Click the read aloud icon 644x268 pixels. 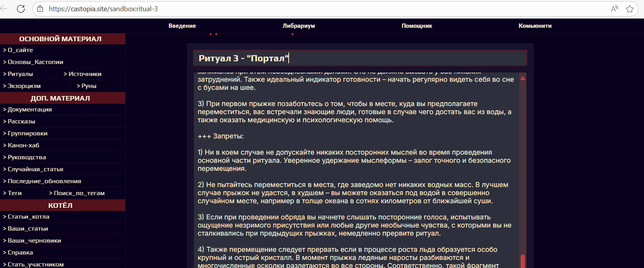(614, 9)
